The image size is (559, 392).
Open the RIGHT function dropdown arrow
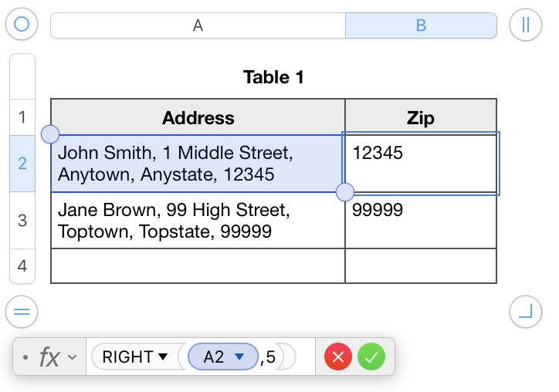coord(163,357)
